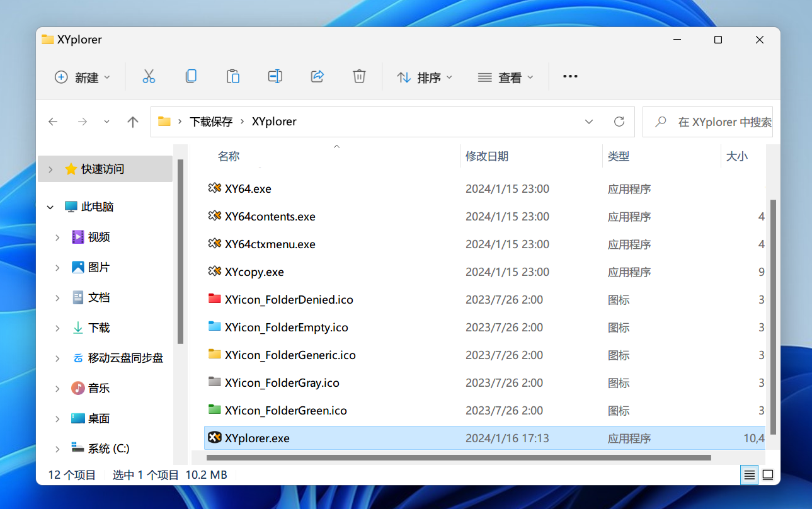
Task: Expand the 图片 tree node
Action: click(x=57, y=267)
